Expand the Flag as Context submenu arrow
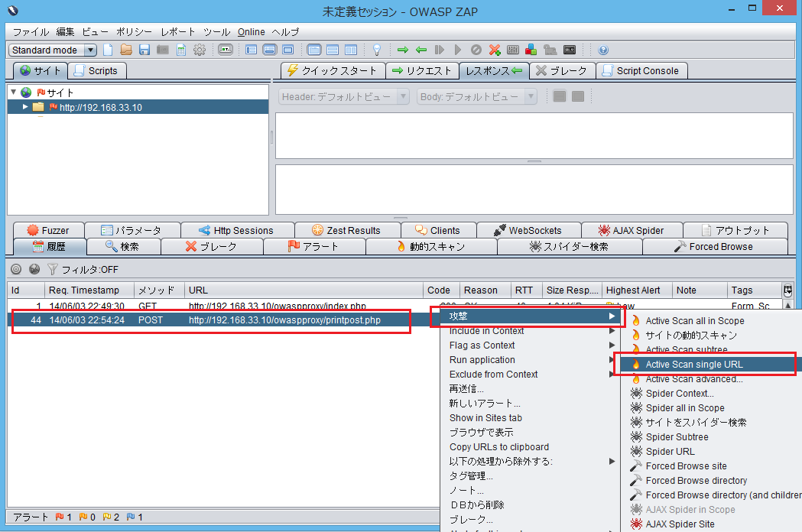 point(612,345)
